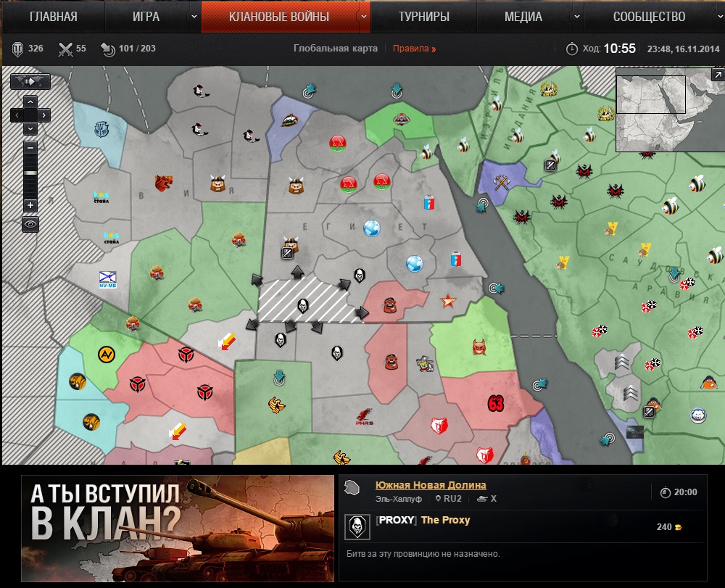Click the skull emblem in the striped province
Screen dimensions: 725x588
tap(303, 305)
